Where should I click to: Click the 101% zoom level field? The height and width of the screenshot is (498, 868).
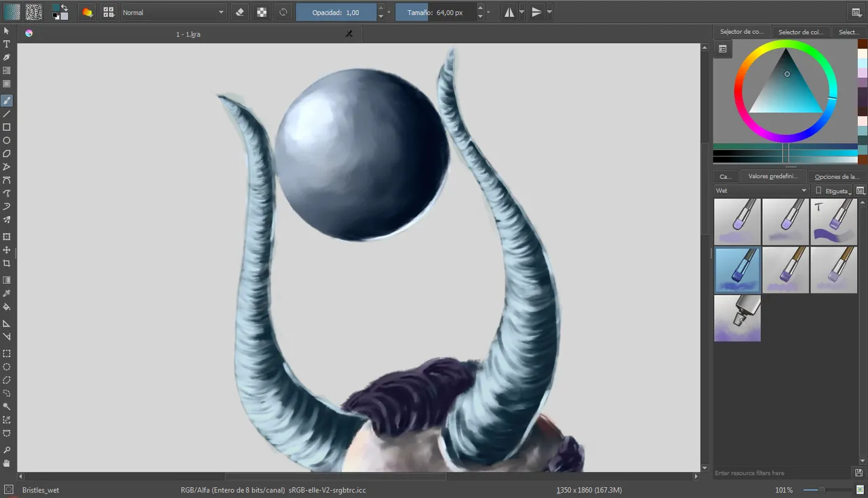coord(784,490)
